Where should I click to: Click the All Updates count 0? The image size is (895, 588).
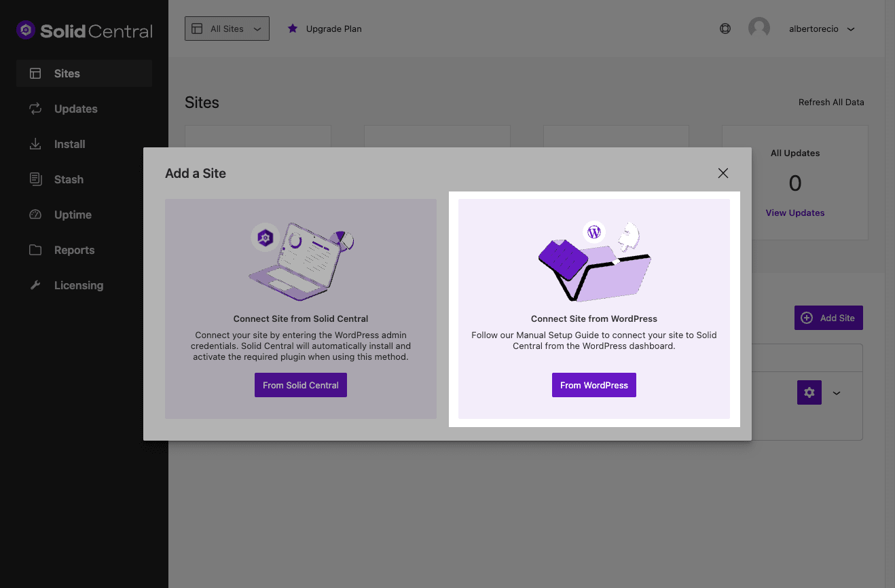tap(795, 183)
